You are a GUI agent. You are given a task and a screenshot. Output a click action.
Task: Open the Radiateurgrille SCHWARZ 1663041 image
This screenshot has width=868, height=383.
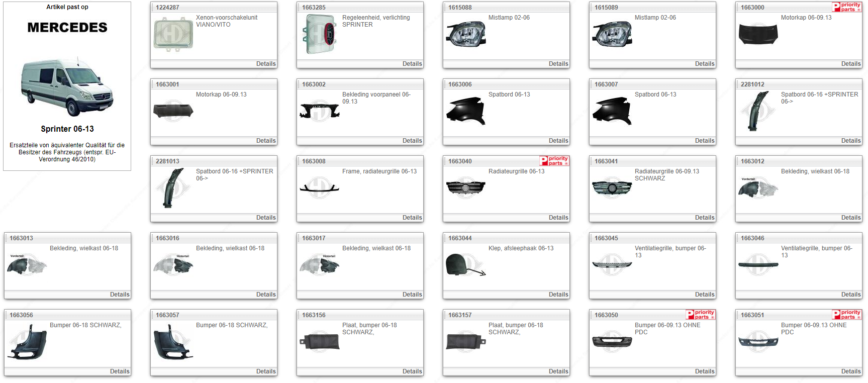coord(612,188)
